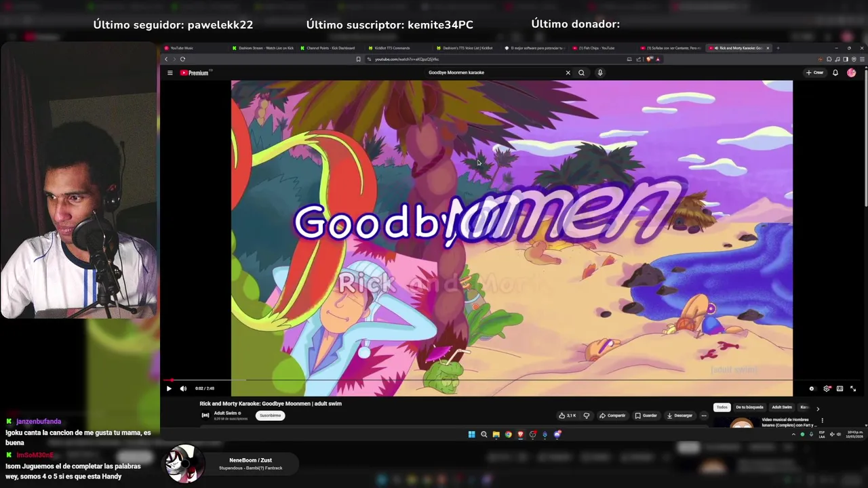Open Brave browser taskbar icon
Screen dimensions: 868x488
point(520,434)
